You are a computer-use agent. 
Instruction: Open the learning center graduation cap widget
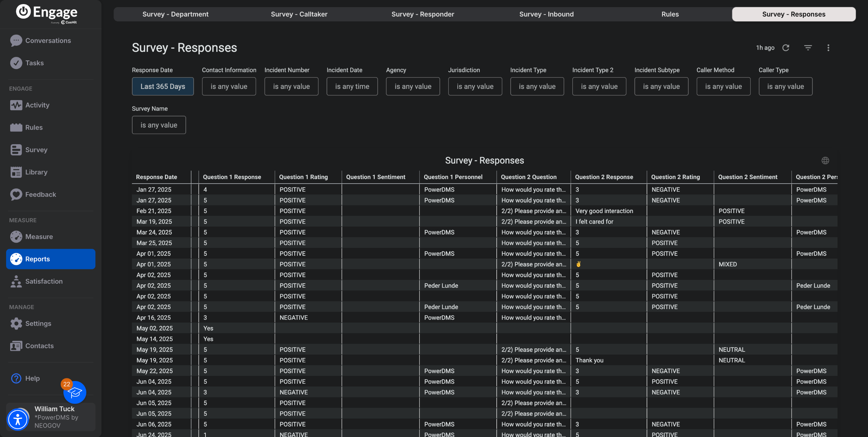pyautogui.click(x=75, y=393)
